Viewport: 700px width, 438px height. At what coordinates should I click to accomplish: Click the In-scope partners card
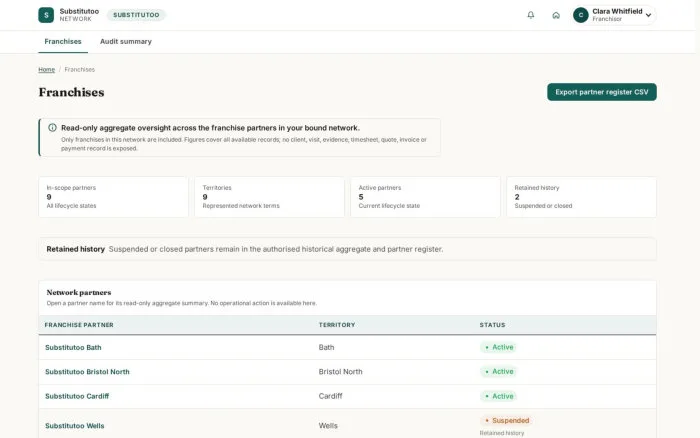coord(113,197)
